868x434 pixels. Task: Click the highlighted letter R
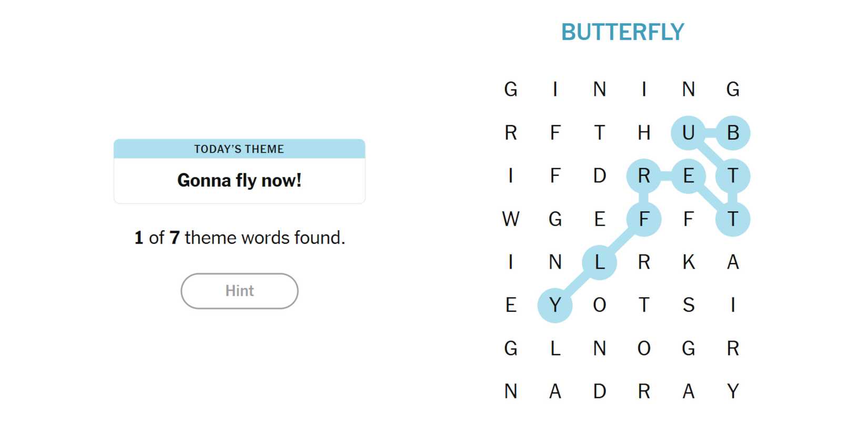click(644, 176)
